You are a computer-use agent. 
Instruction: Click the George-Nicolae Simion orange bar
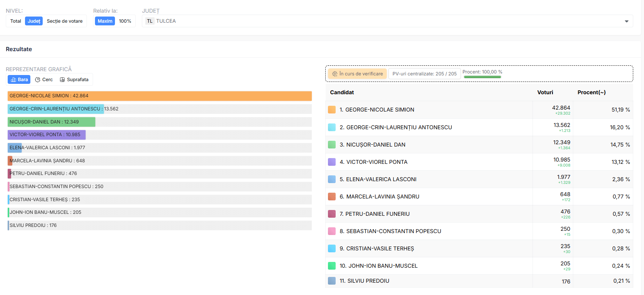click(x=160, y=96)
